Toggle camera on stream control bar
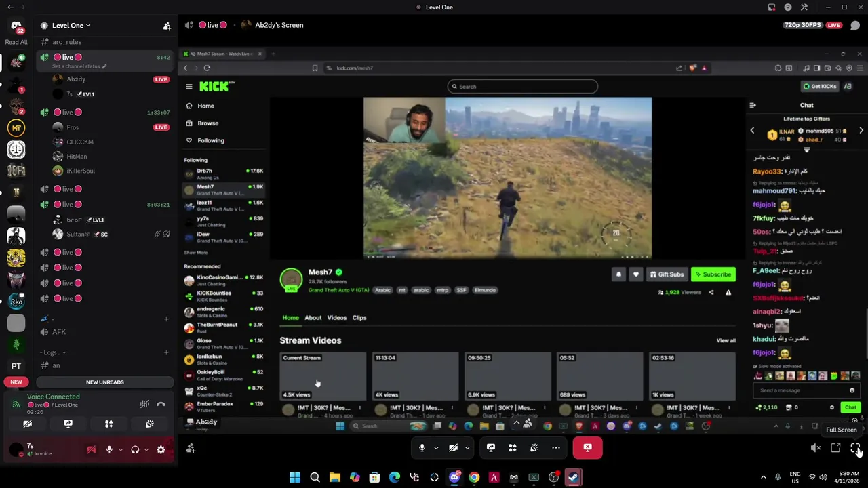 click(453, 447)
